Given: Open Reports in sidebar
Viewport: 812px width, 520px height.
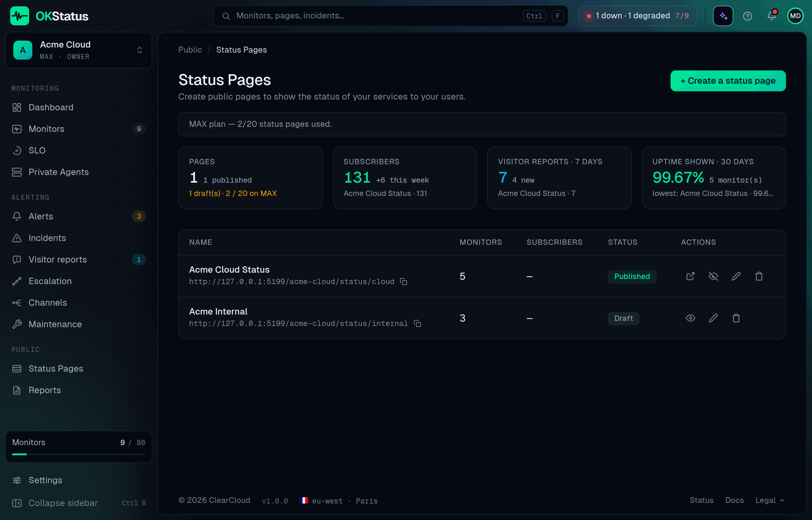Looking at the screenshot, I should click(78, 390).
